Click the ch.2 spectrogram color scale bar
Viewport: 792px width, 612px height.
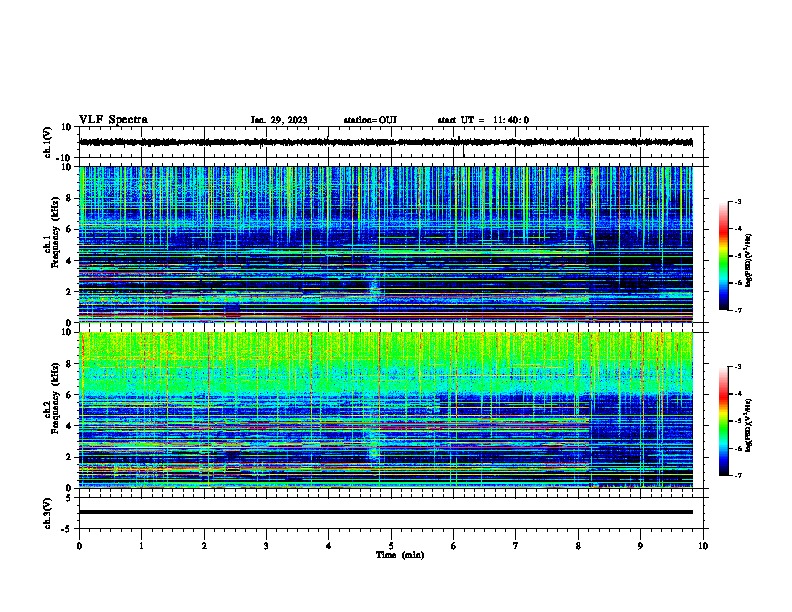click(724, 421)
